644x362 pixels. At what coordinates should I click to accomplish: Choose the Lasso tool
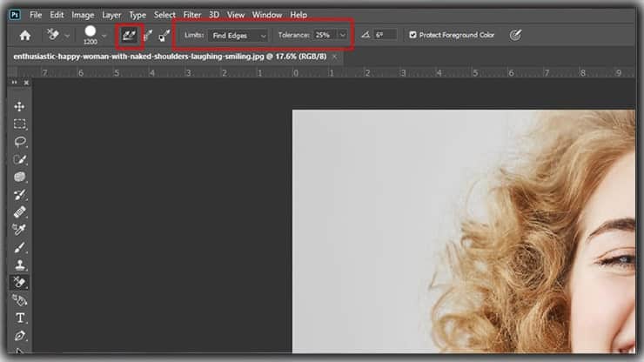pos(20,142)
